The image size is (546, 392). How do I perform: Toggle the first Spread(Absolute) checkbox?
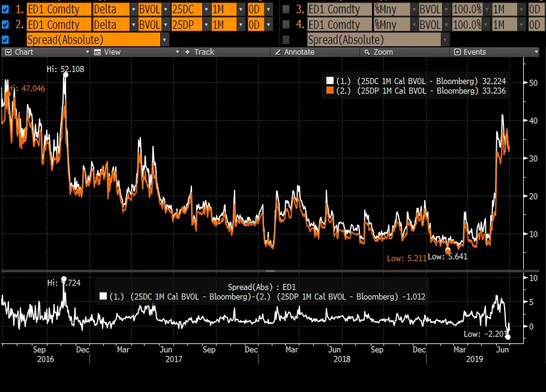click(x=5, y=40)
